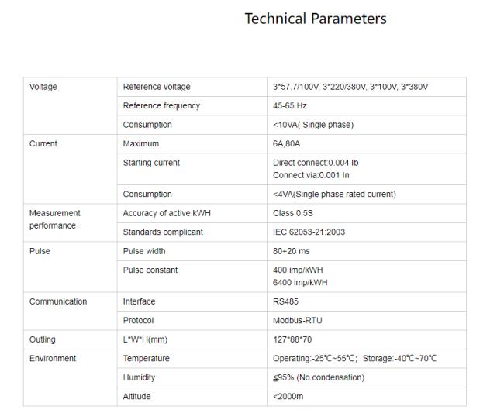Click the Starting current label
The width and height of the screenshot is (504, 420).
(151, 163)
